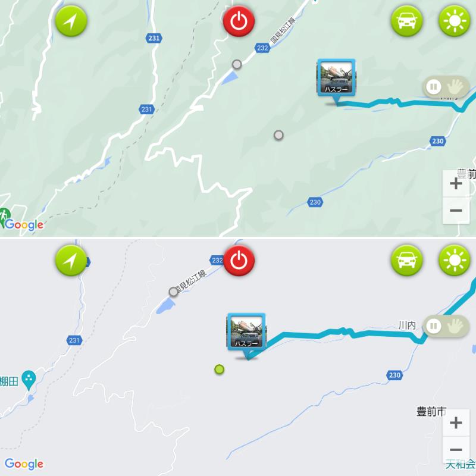The image size is (476, 476).
Task: Tap the red power button on gray map
Action: click(x=239, y=261)
